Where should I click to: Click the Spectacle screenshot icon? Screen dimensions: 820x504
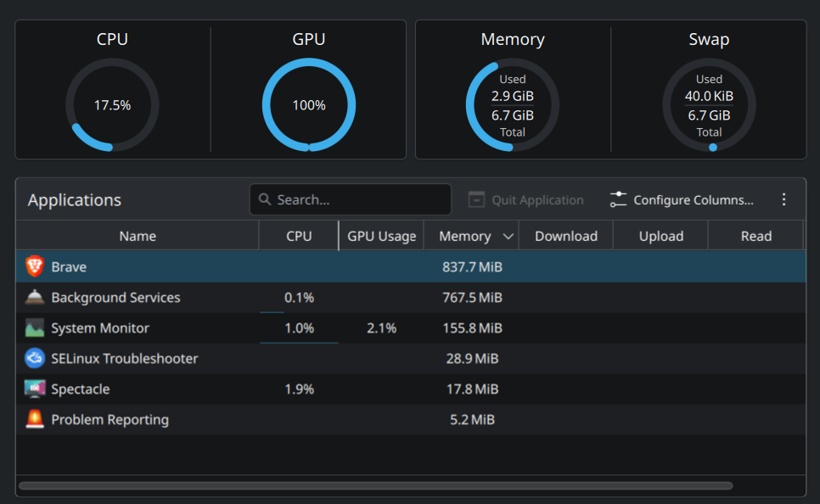35,389
